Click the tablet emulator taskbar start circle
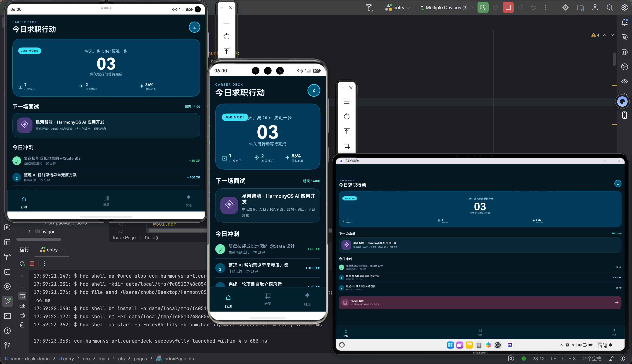Image resolution: width=632 pixels, height=364 pixels. 342,345
